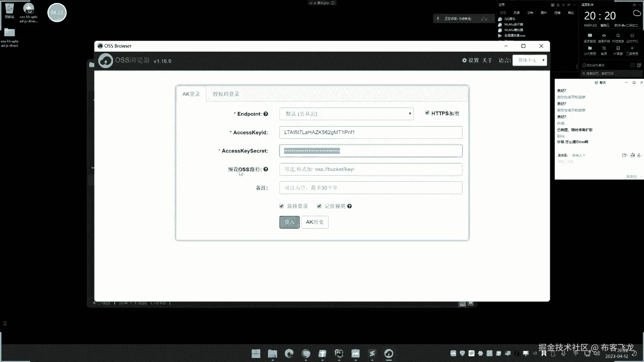The image size is (644, 362).
Task: Toggle the HTTPS加密 checkbox
Action: [x=427, y=113]
